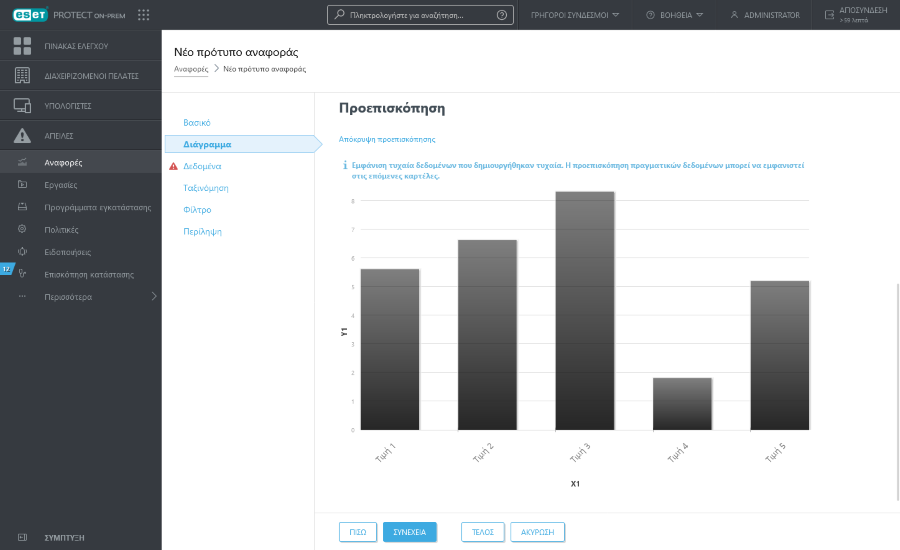Image resolution: width=900 pixels, height=550 pixels.
Task: Click the Πολιτικές gear icon
Action: 22,229
